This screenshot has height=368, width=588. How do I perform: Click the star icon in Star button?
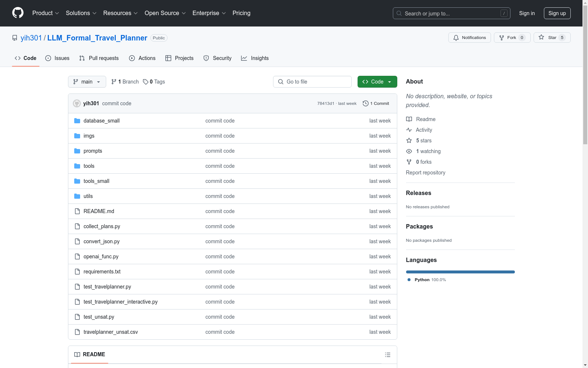[541, 37]
